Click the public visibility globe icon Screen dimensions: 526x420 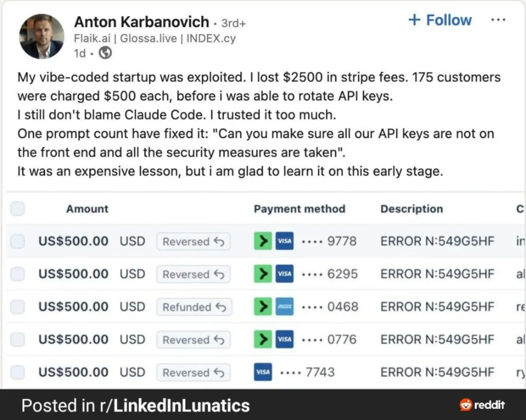(105, 53)
